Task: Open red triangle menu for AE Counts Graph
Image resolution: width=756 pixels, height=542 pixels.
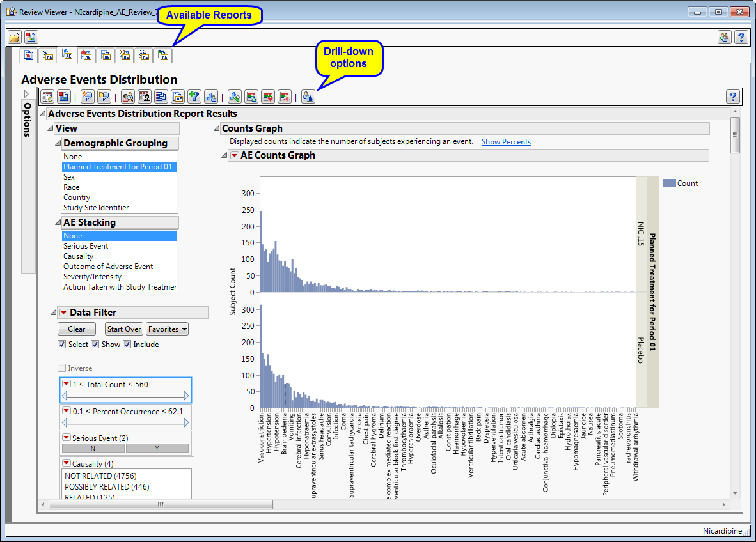Action: [x=234, y=155]
